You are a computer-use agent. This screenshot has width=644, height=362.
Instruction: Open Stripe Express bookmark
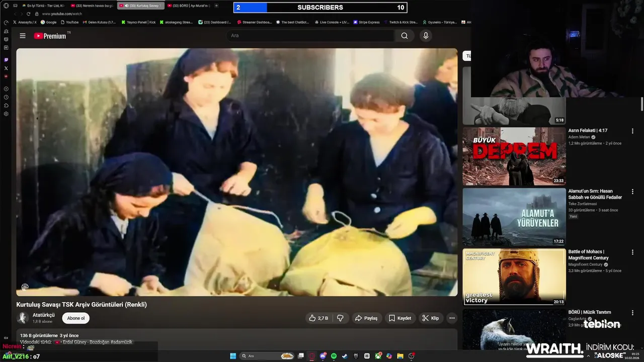366,22
